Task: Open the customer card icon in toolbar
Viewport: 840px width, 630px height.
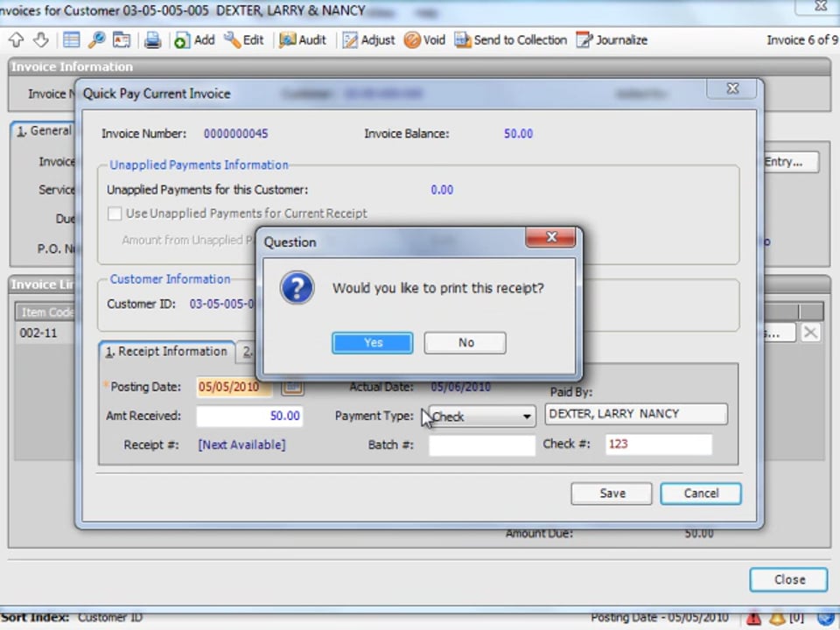Action: click(x=122, y=39)
